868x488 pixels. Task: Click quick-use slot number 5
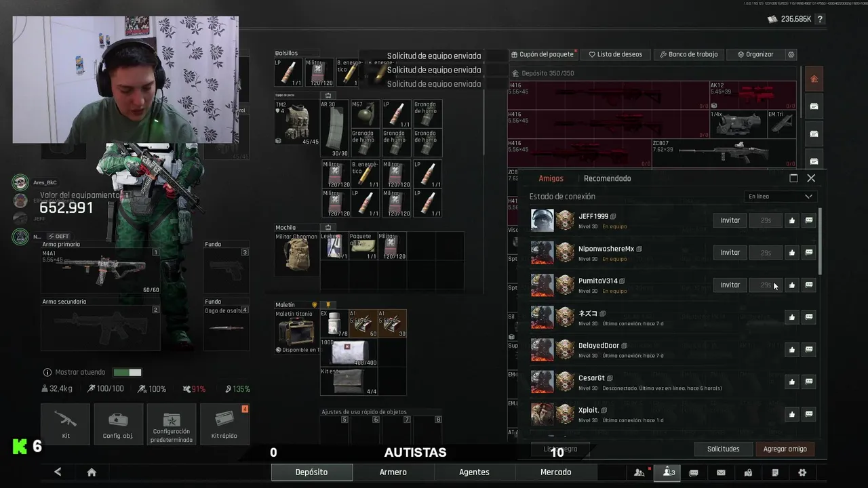334,429
